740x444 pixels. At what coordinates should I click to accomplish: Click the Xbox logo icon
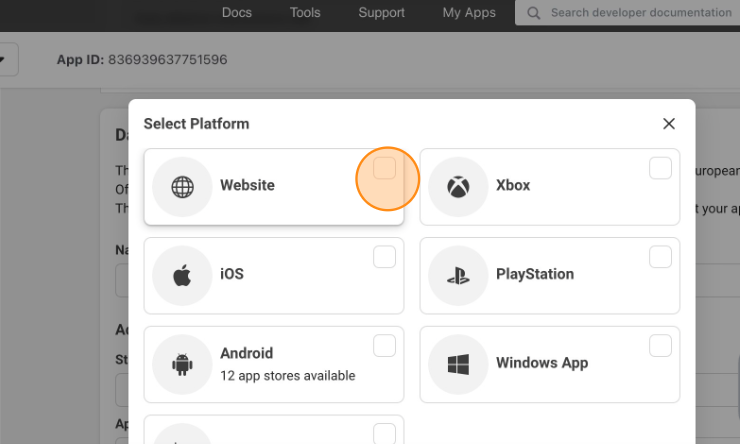pyautogui.click(x=458, y=187)
